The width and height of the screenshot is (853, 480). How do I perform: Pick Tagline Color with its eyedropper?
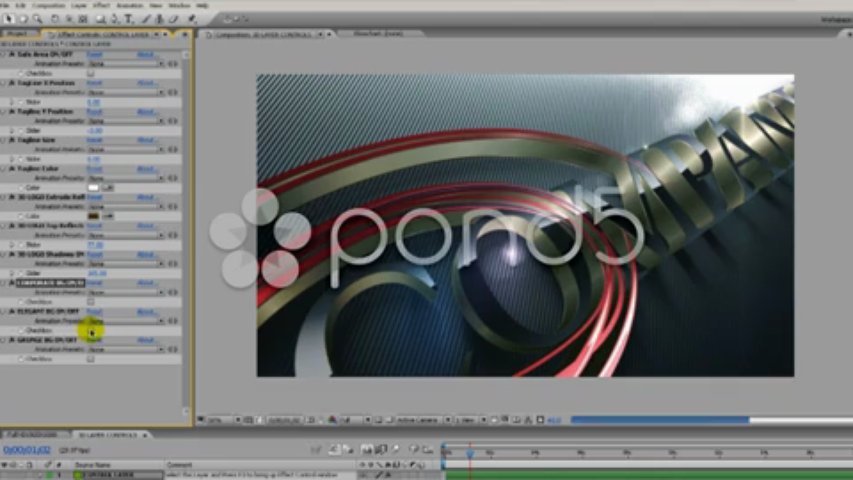108,188
